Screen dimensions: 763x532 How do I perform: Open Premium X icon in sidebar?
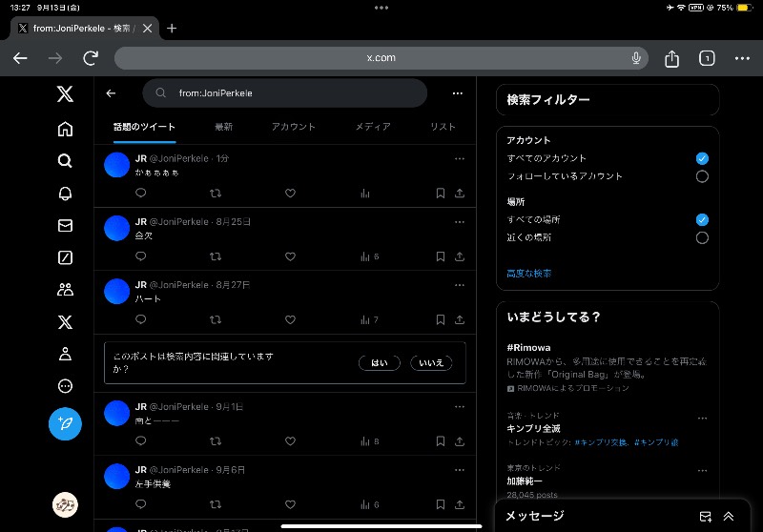[x=65, y=322]
